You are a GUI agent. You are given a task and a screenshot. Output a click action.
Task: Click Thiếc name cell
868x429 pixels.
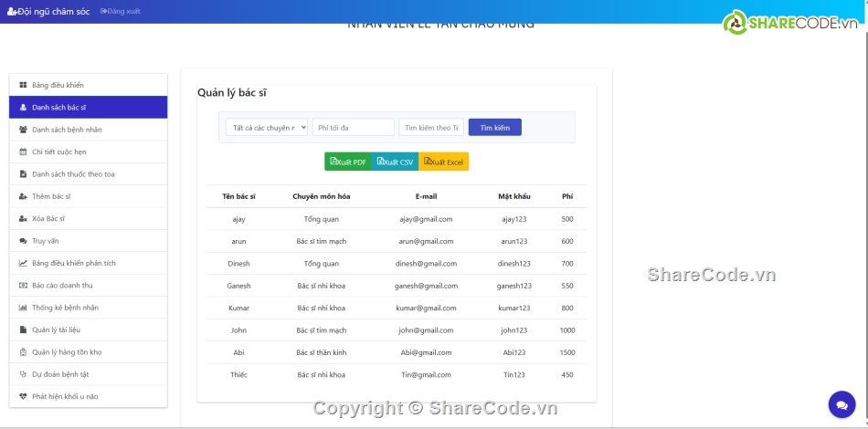point(238,375)
